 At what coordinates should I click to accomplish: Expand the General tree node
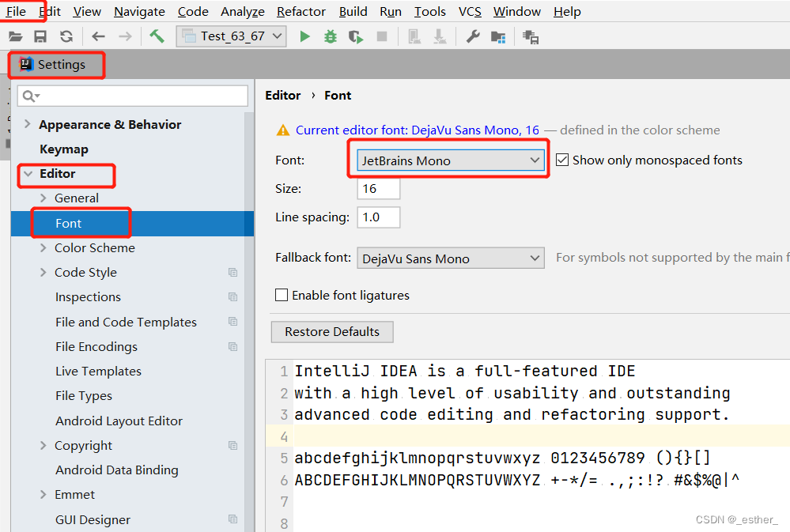point(43,198)
